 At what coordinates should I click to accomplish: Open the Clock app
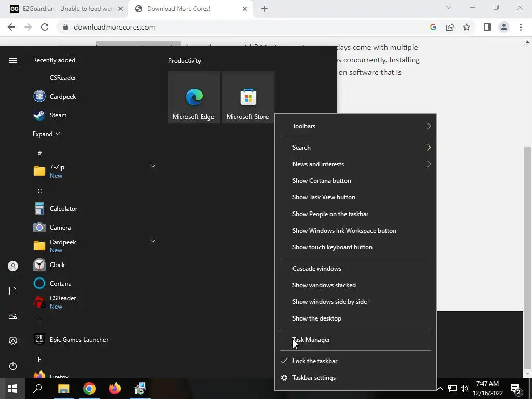tap(57, 264)
